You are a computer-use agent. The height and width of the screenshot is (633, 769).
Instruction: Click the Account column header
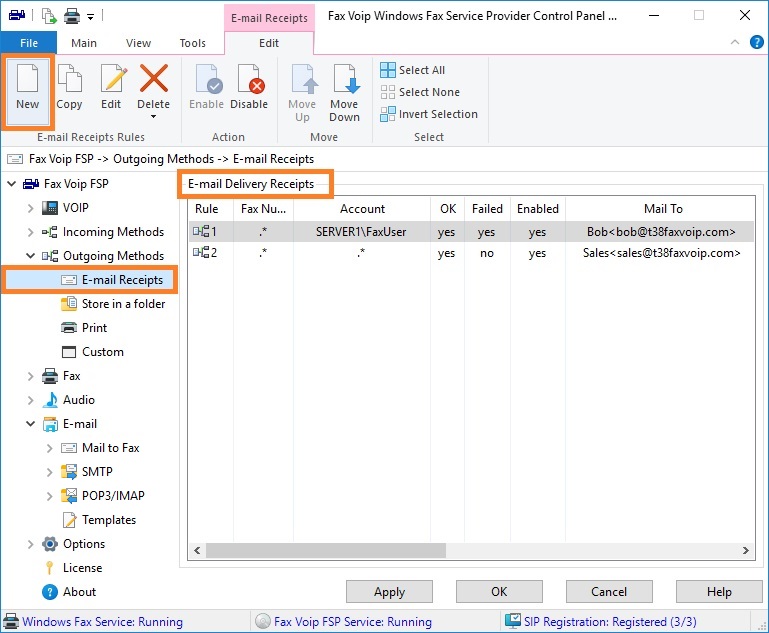coord(362,209)
